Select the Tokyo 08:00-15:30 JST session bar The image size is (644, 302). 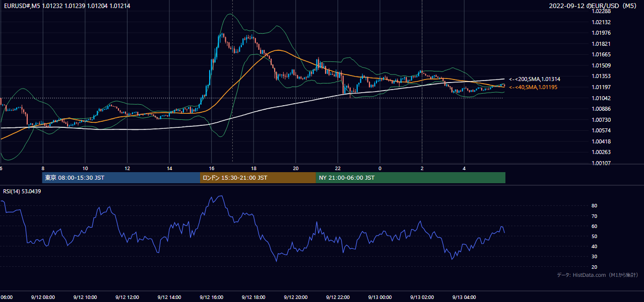pos(121,178)
